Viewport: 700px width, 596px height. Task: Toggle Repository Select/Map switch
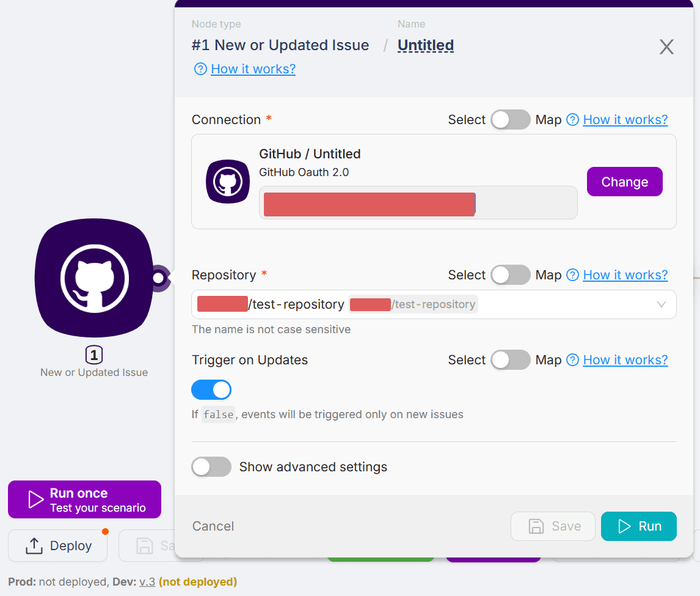(x=511, y=275)
